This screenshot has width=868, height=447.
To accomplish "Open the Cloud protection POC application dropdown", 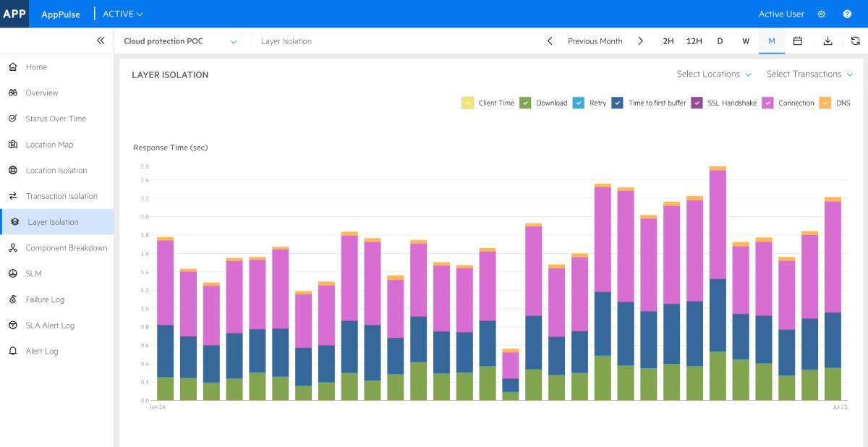I will pos(180,41).
